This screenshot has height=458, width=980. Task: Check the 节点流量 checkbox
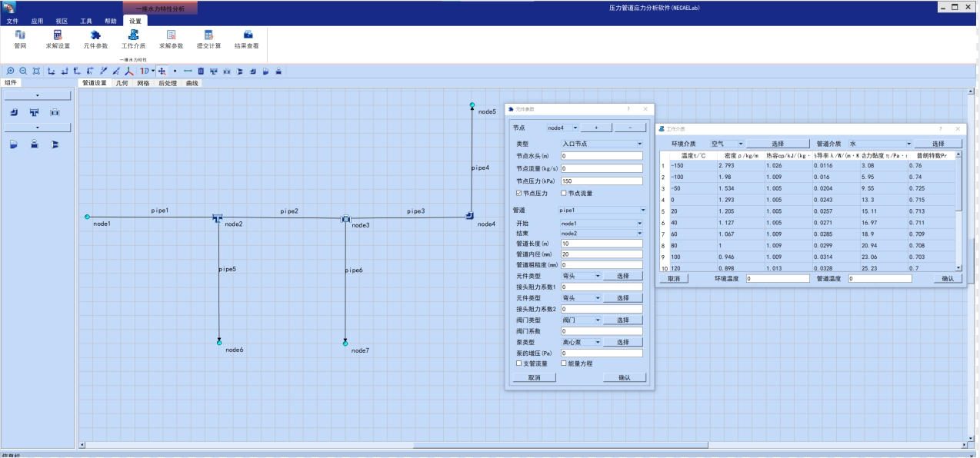pos(564,193)
